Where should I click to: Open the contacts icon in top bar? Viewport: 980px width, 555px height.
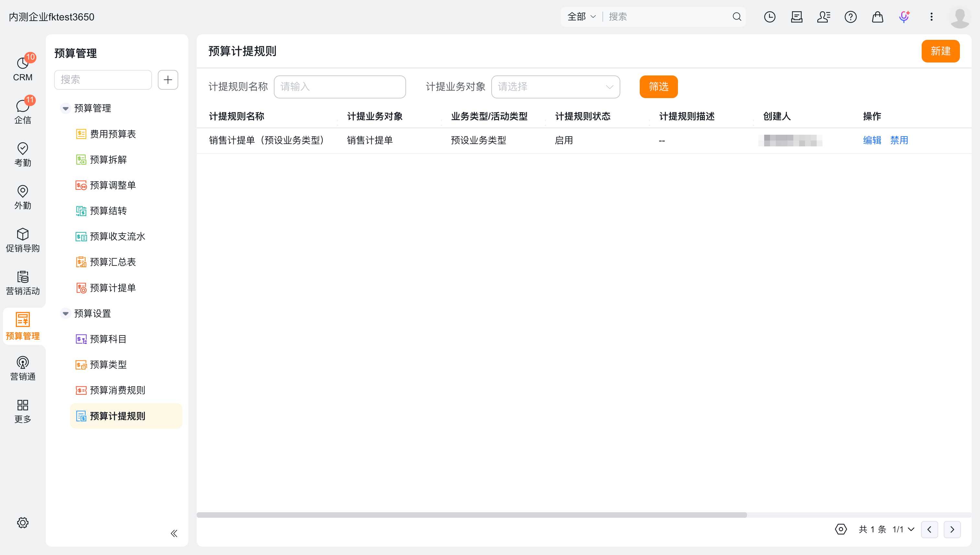[x=823, y=17]
